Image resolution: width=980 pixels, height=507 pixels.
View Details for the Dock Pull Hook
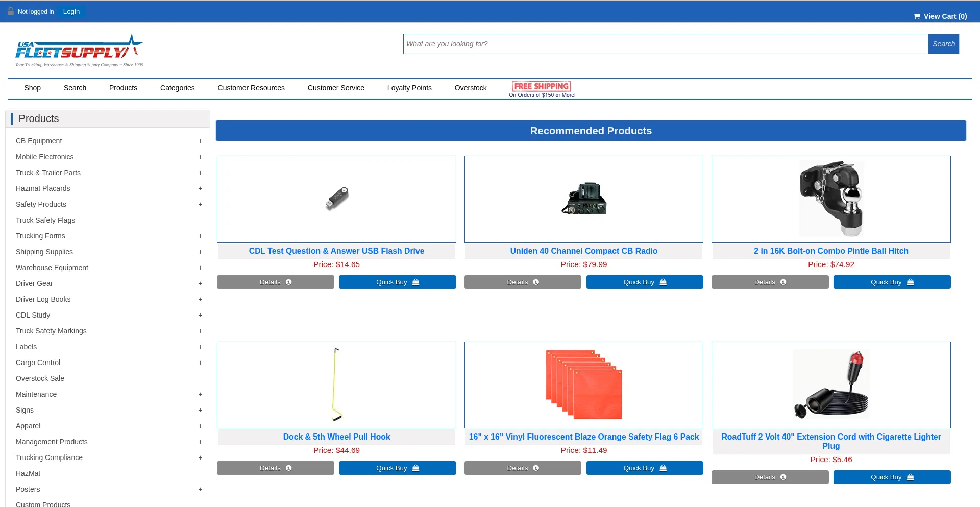tap(275, 468)
